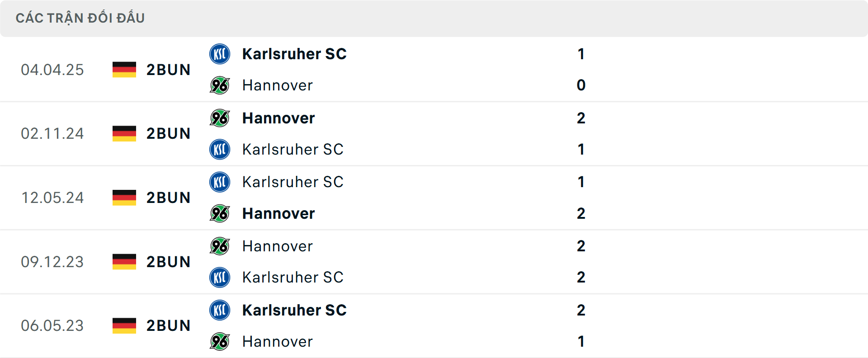Screen dimensions: 868x358
Task: Click the German flag beside the 06.05.23 date
Action: [x=124, y=325]
